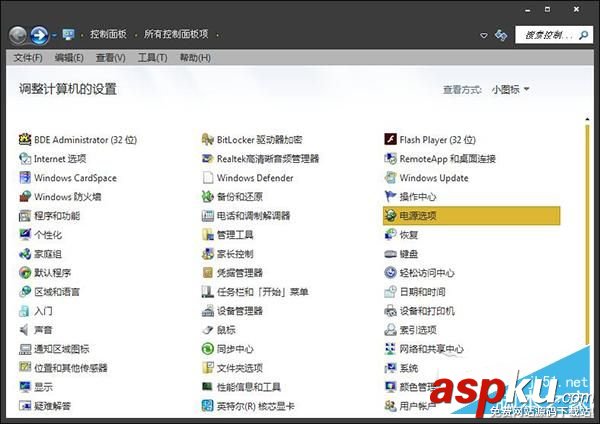The image size is (600, 424).
Task: Open 网络和共享中心 icon
Action: tap(390, 349)
